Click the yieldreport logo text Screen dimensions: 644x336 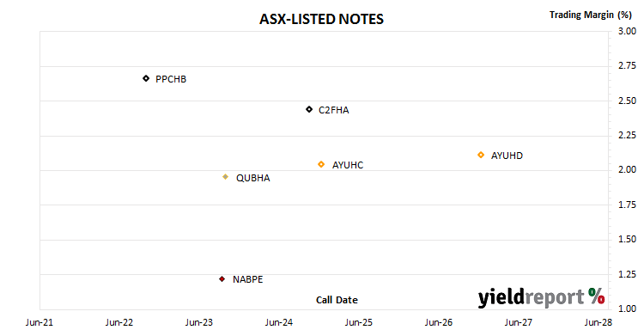pyautogui.click(x=531, y=297)
